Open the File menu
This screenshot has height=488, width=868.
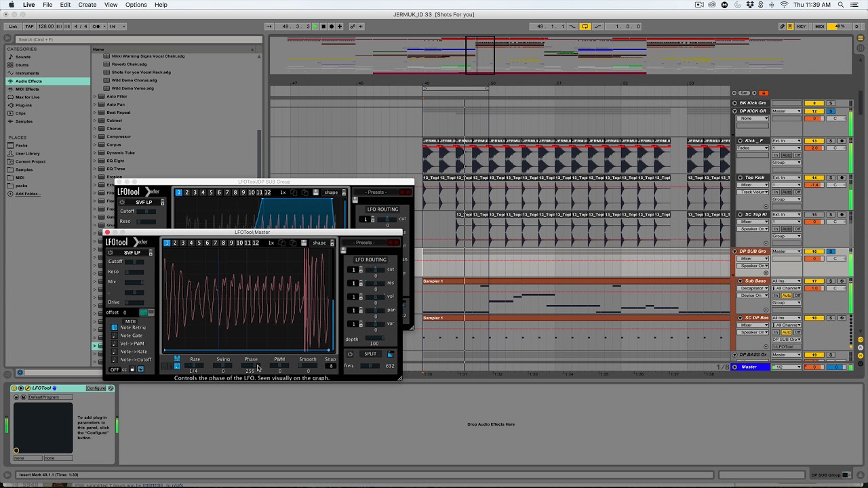click(x=47, y=5)
